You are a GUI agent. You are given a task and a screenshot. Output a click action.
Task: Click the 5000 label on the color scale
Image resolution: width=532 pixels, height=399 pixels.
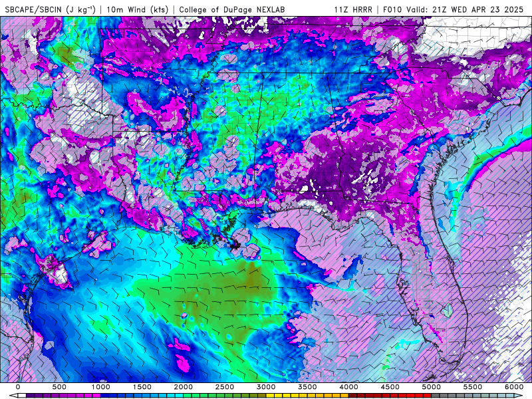click(x=432, y=387)
